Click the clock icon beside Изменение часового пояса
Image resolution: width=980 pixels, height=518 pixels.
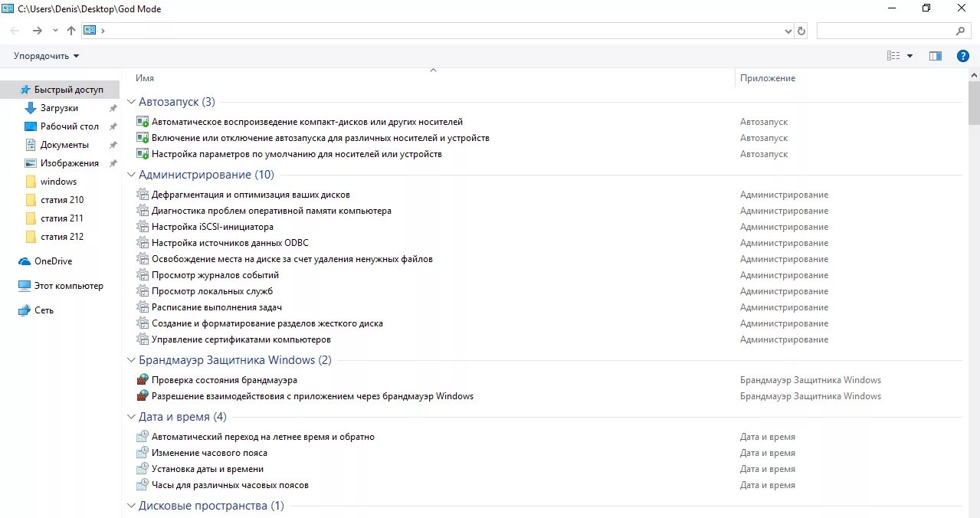tap(142, 453)
